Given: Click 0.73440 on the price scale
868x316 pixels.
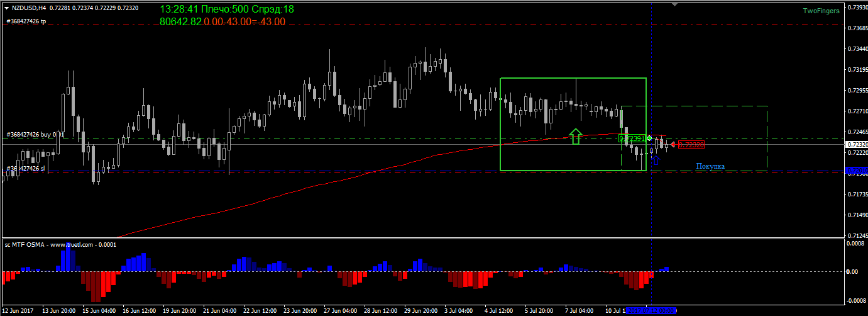Looking at the screenshot, I should click(x=857, y=48).
